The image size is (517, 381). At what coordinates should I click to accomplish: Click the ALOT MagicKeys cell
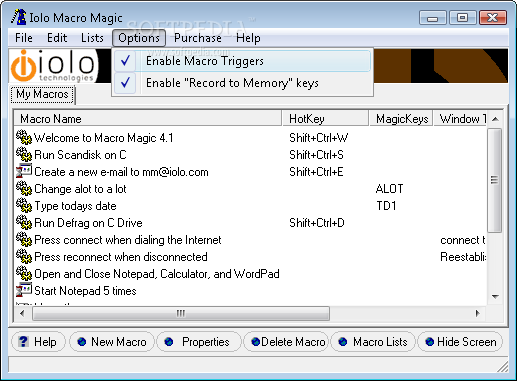(389, 189)
